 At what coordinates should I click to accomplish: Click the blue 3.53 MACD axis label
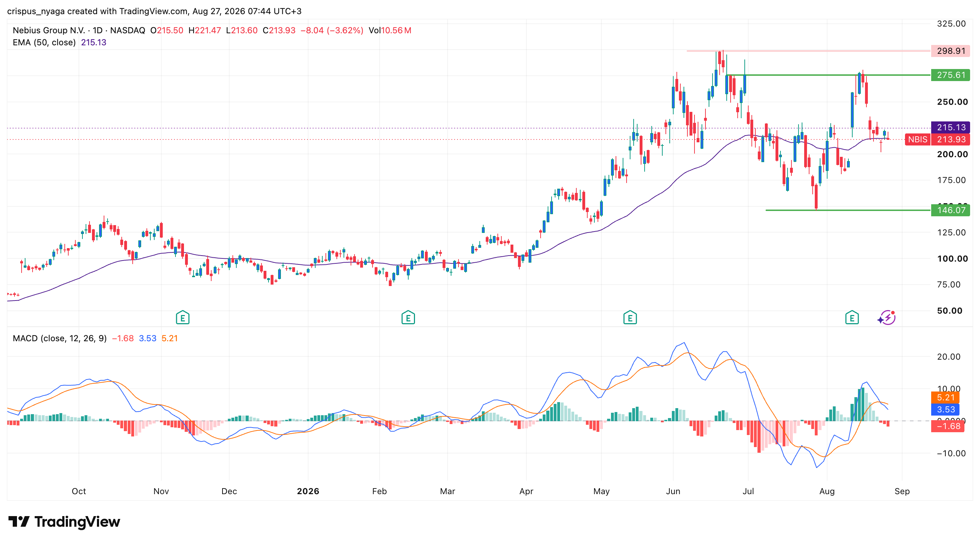pyautogui.click(x=945, y=410)
